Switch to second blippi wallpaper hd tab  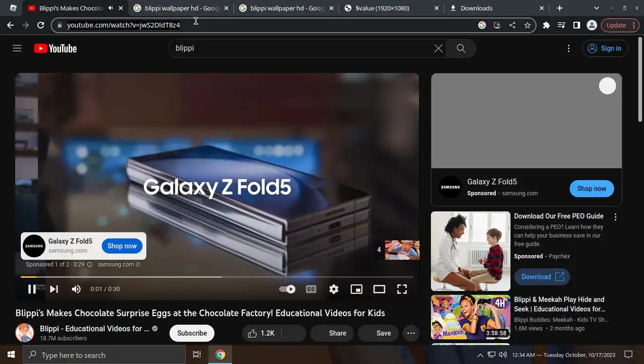[286, 8]
